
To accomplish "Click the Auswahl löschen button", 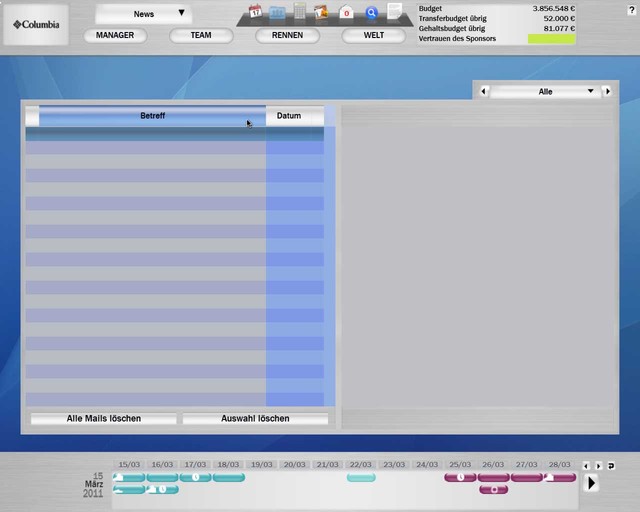I will point(255,418).
